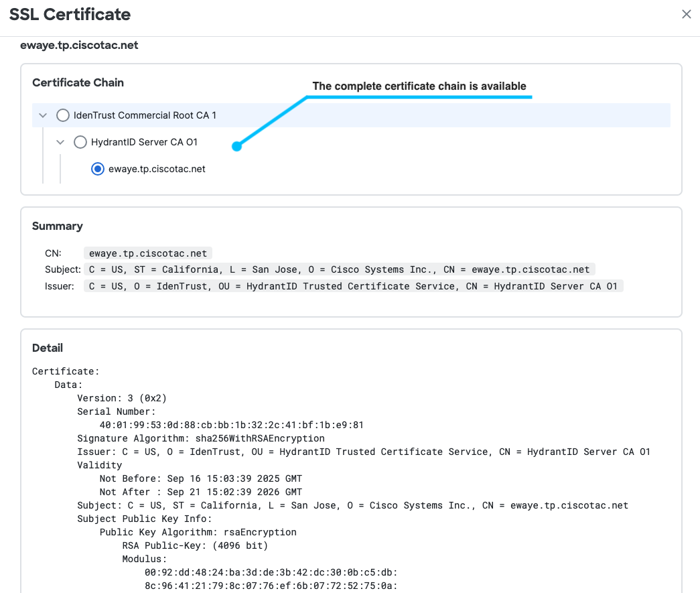Collapse the HydrantID Server CA O1 node
The width and height of the screenshot is (700, 593).
tap(60, 141)
